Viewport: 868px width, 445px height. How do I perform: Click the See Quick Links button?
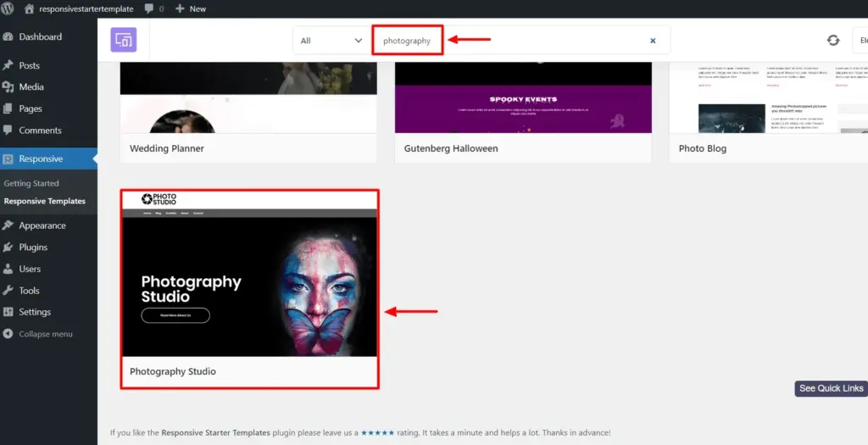click(831, 388)
